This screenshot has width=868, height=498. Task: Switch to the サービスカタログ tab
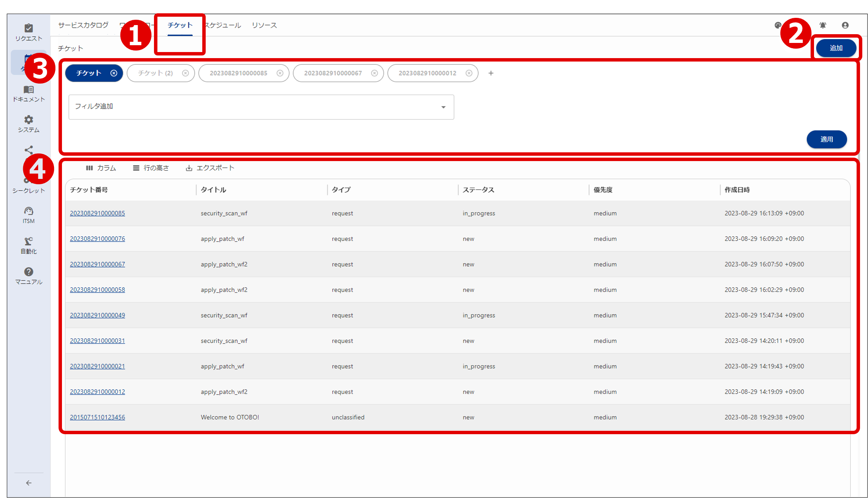pos(83,25)
